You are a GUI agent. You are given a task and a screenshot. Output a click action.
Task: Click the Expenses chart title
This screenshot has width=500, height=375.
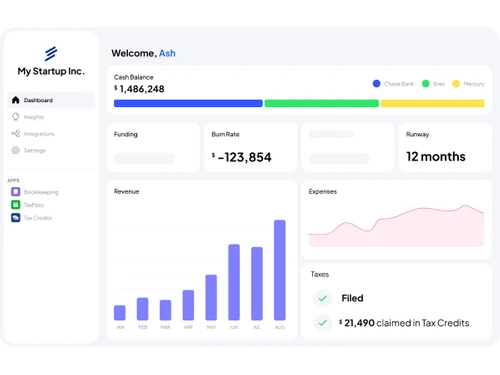(322, 191)
